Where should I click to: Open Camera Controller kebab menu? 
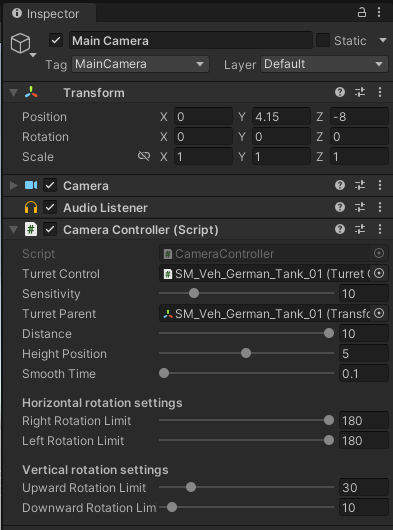point(380,230)
